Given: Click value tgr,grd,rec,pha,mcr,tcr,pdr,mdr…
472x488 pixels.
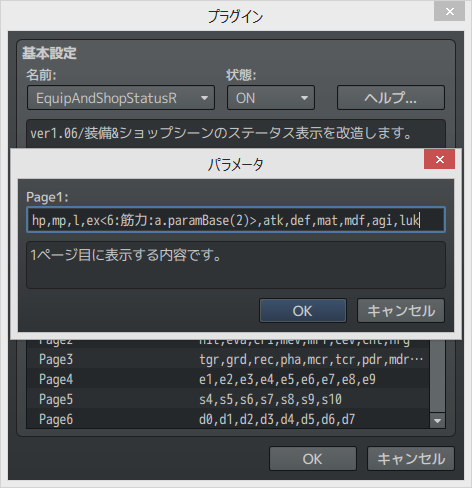Looking at the screenshot, I should point(311,359).
